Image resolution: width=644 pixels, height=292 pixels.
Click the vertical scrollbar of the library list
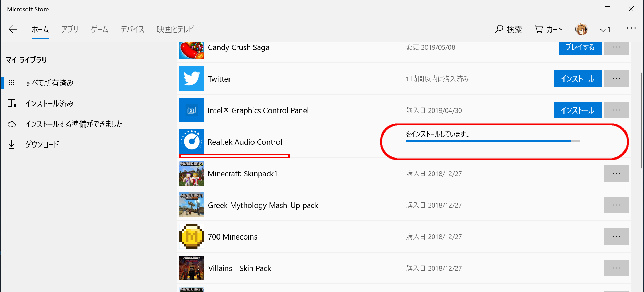[642, 120]
